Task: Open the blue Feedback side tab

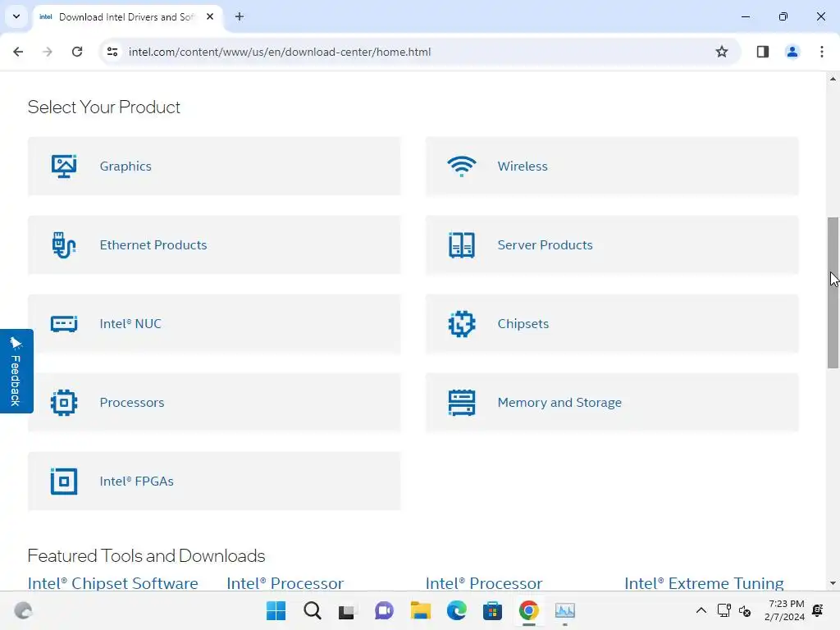Action: tap(16, 371)
